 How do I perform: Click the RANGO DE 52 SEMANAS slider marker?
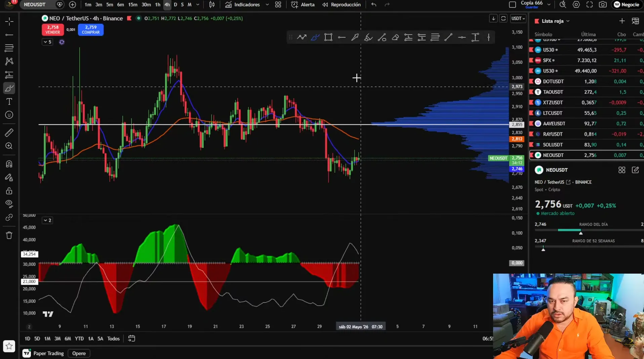(x=543, y=249)
